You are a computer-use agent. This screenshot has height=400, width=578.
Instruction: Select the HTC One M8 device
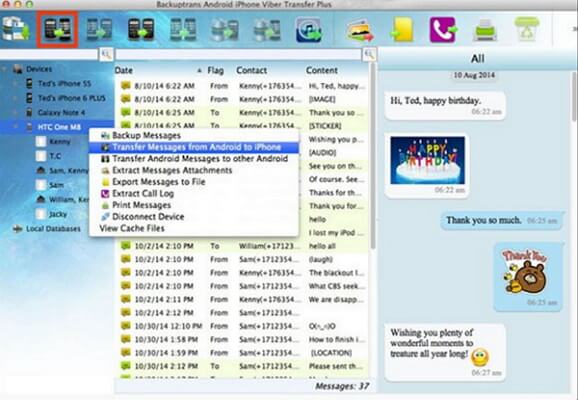click(x=59, y=127)
